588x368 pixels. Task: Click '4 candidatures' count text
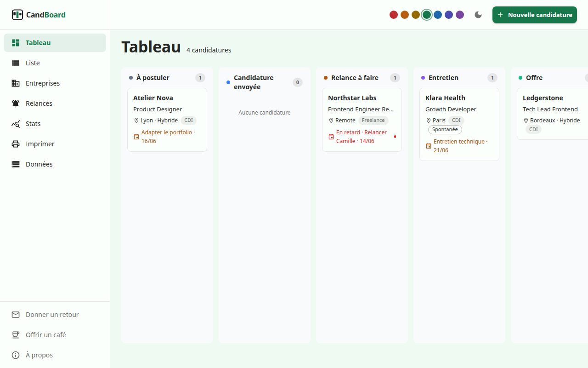click(x=209, y=50)
